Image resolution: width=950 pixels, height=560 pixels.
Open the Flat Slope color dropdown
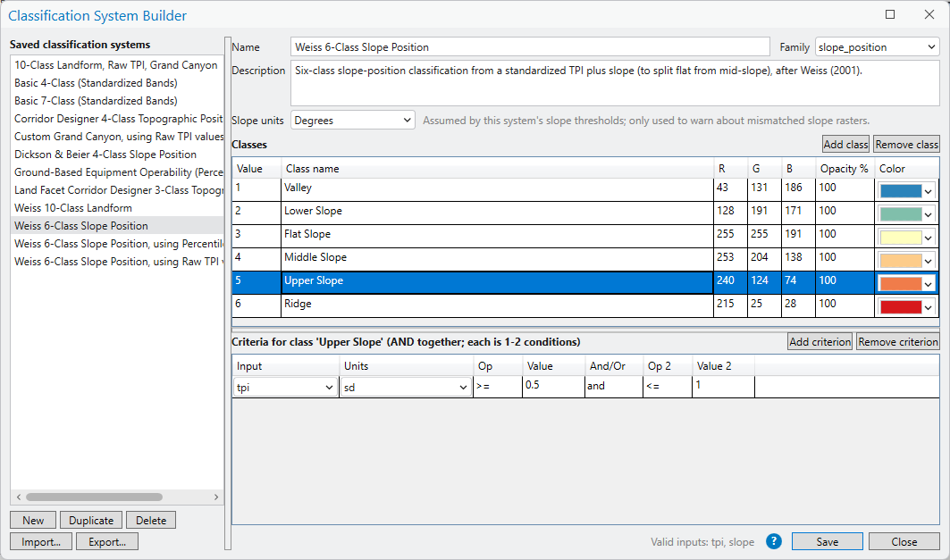click(928, 238)
